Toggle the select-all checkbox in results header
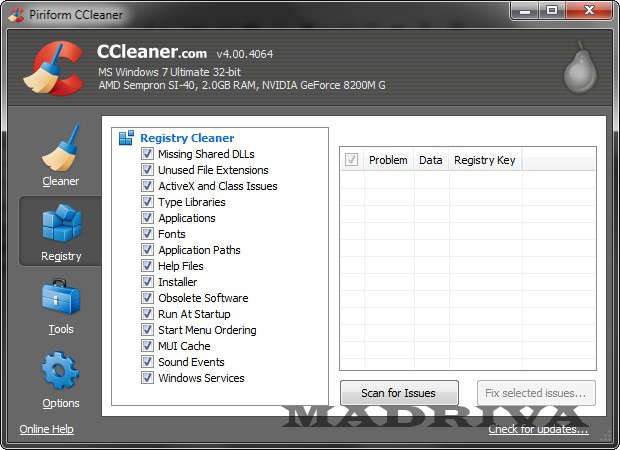The image size is (620, 450). click(351, 160)
